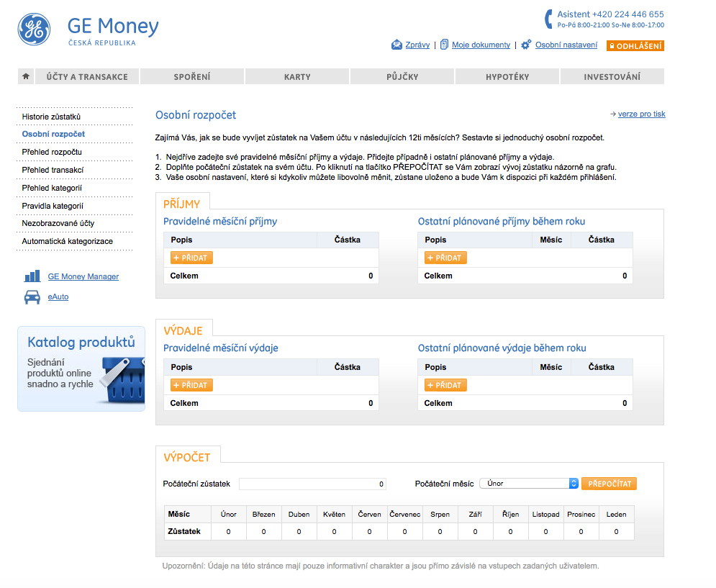Click the PŘÍJMY section tab heading
This screenshot has height=588, width=716.
tap(182, 204)
